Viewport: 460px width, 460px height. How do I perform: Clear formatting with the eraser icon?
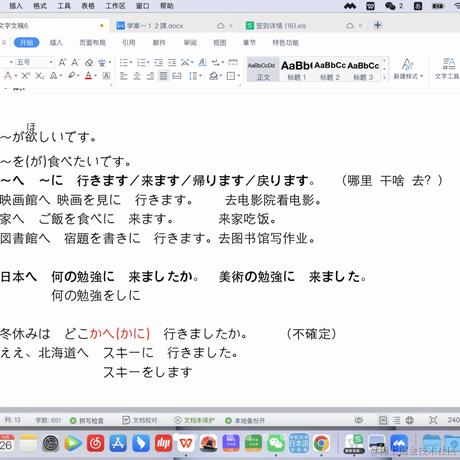tap(89, 62)
